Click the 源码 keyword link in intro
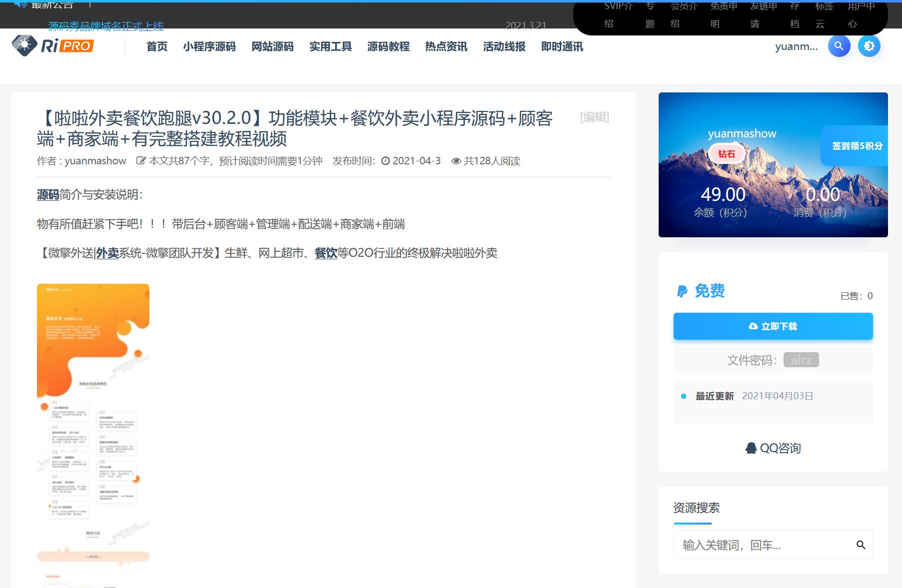This screenshot has width=902, height=588. pyautogui.click(x=48, y=195)
